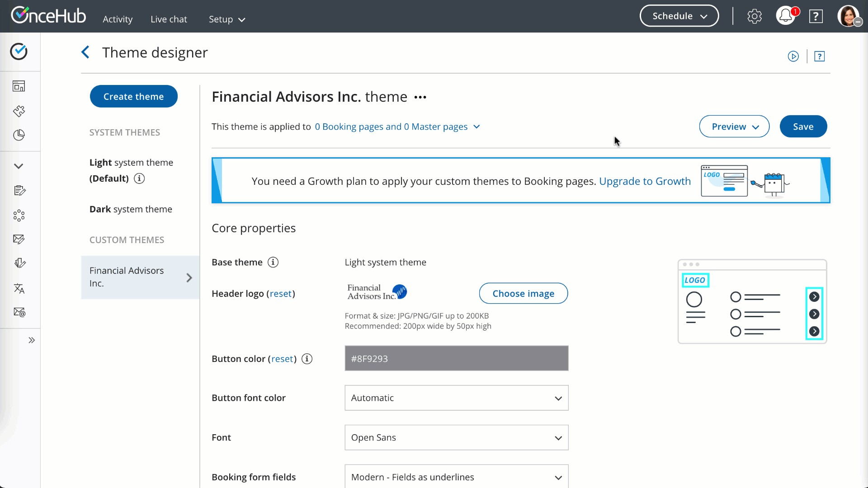Open the settings gear icon
Image resolution: width=868 pixels, height=488 pixels.
[x=755, y=16]
